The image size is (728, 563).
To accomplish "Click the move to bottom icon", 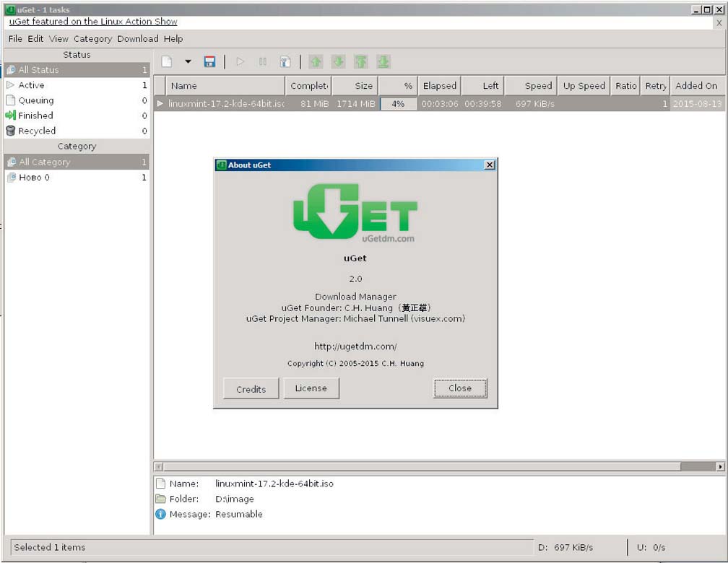I will 383,62.
